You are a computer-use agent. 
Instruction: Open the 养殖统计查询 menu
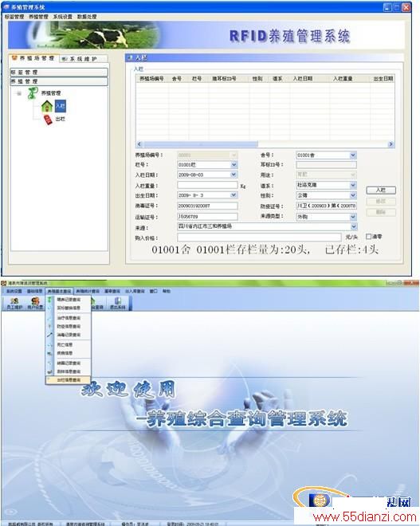(88, 291)
